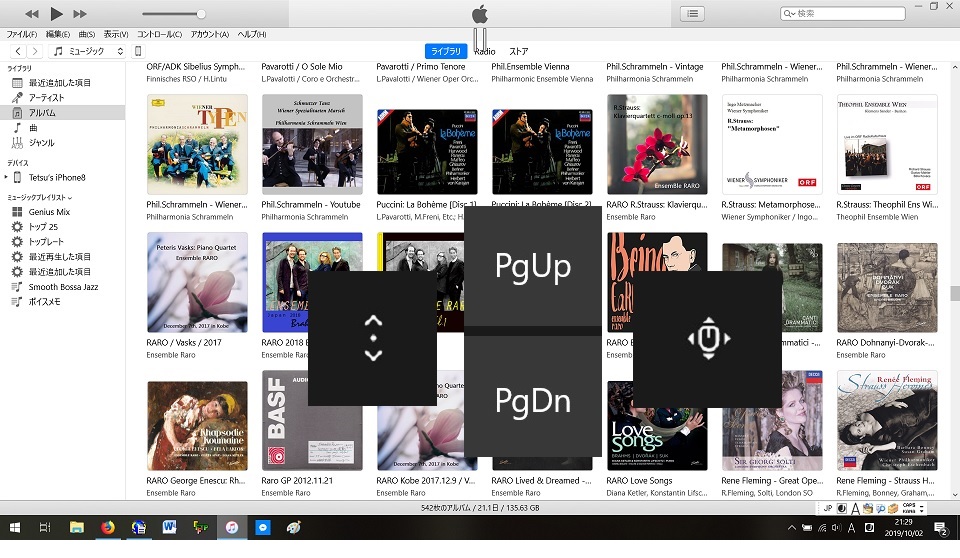Open Rene Fleming Great Opera album cover

point(772,420)
